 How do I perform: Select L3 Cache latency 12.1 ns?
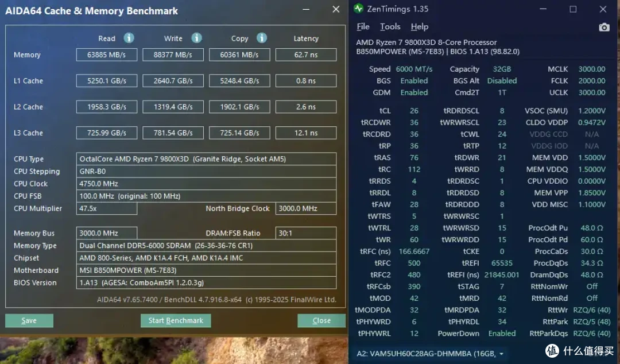(306, 133)
